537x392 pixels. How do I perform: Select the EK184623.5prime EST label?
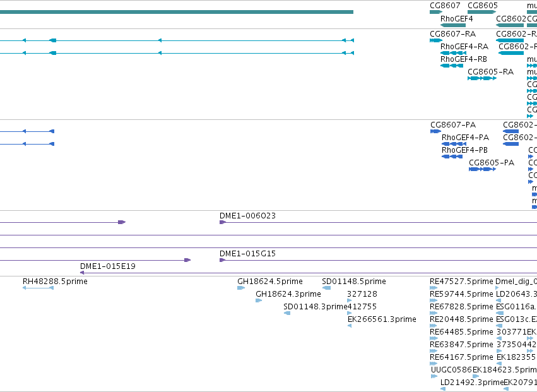coord(505,370)
